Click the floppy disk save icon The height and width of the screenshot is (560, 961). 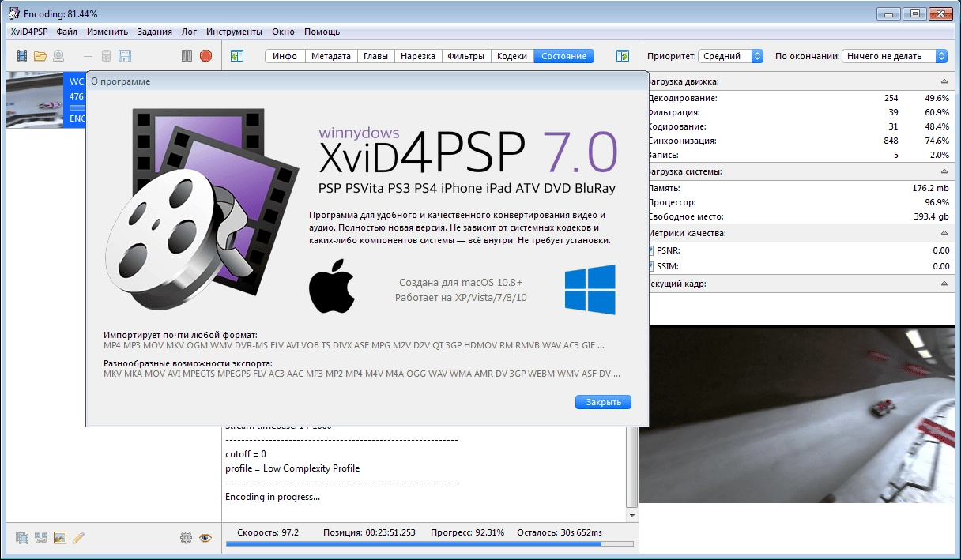click(x=125, y=56)
